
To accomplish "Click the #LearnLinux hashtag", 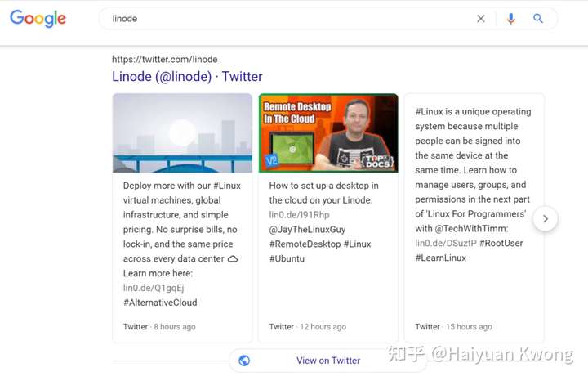I will [441, 258].
